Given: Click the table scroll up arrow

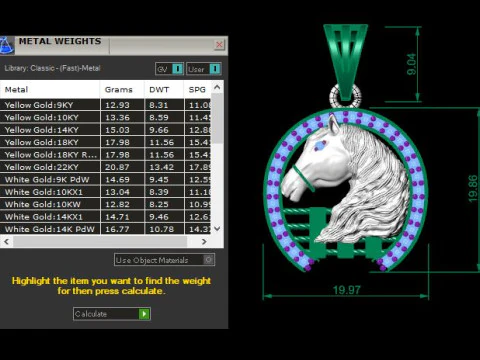Looking at the screenshot, I should [x=217, y=87].
